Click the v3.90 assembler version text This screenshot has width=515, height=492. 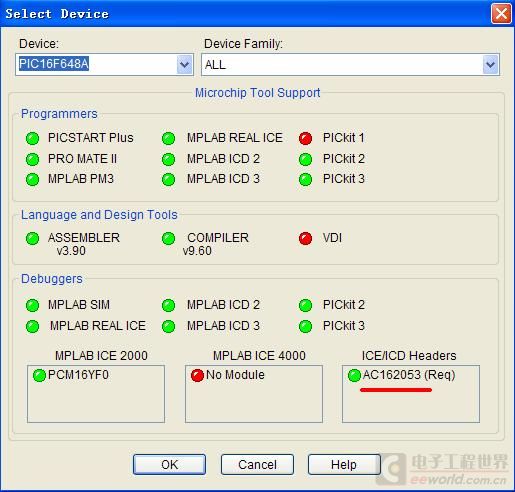(x=71, y=251)
